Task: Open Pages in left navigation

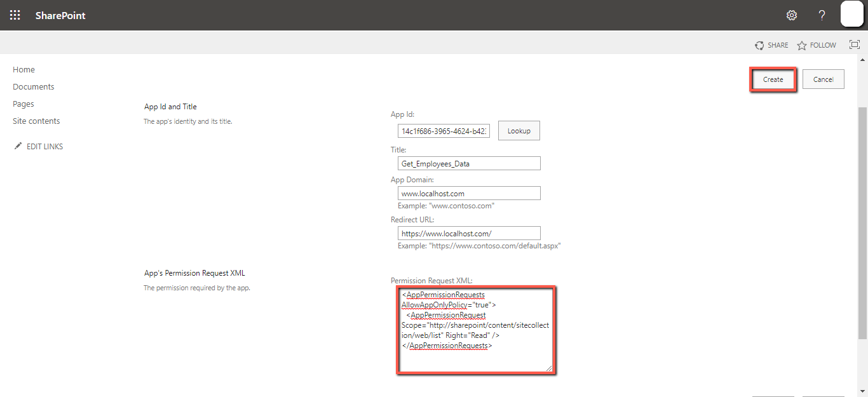Action: click(x=24, y=104)
